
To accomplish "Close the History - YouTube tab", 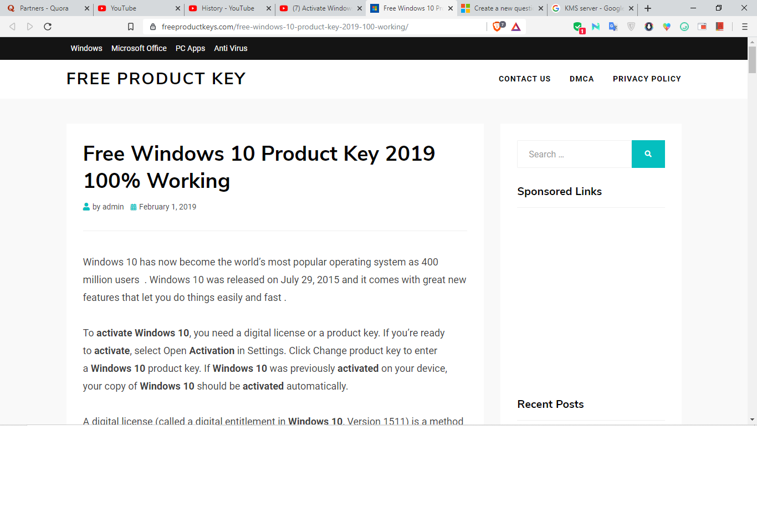I will (269, 8).
